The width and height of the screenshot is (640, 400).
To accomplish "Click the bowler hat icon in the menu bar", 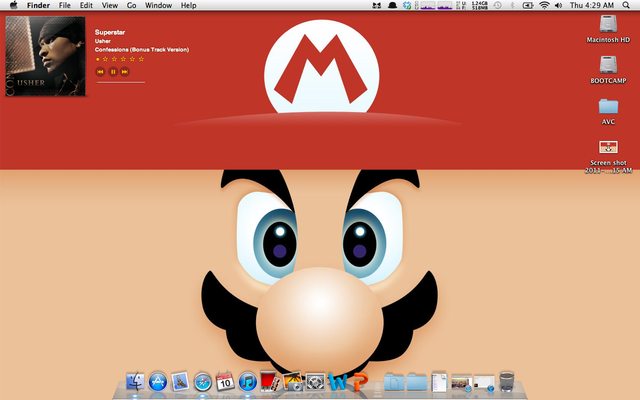I will pos(392,6).
